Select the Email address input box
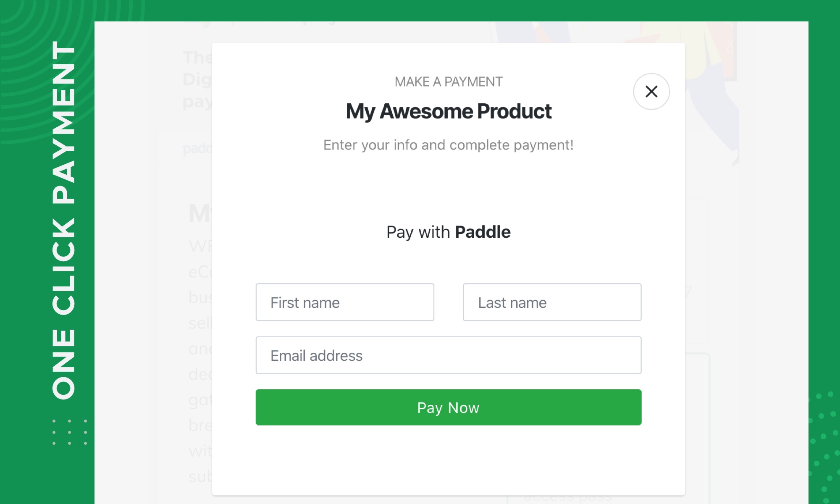This screenshot has height=504, width=840. (448, 355)
